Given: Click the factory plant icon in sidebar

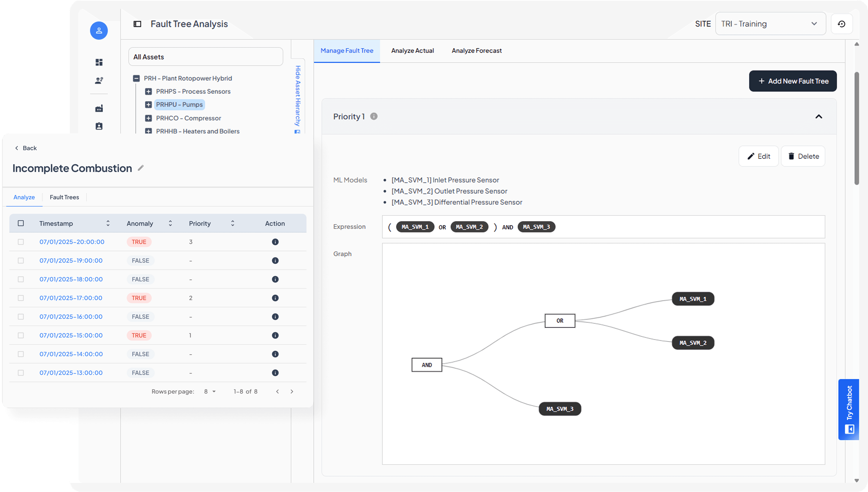Looking at the screenshot, I should point(99,109).
